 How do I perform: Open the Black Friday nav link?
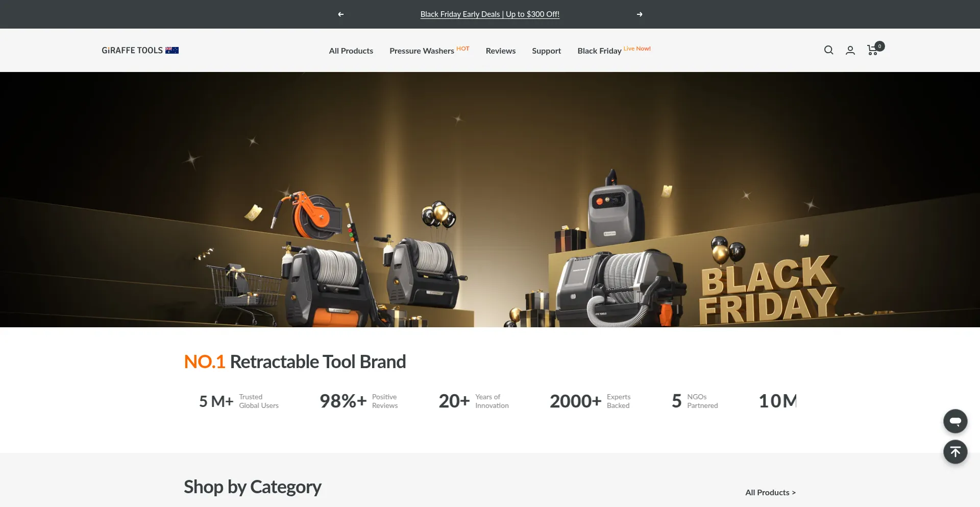(599, 51)
